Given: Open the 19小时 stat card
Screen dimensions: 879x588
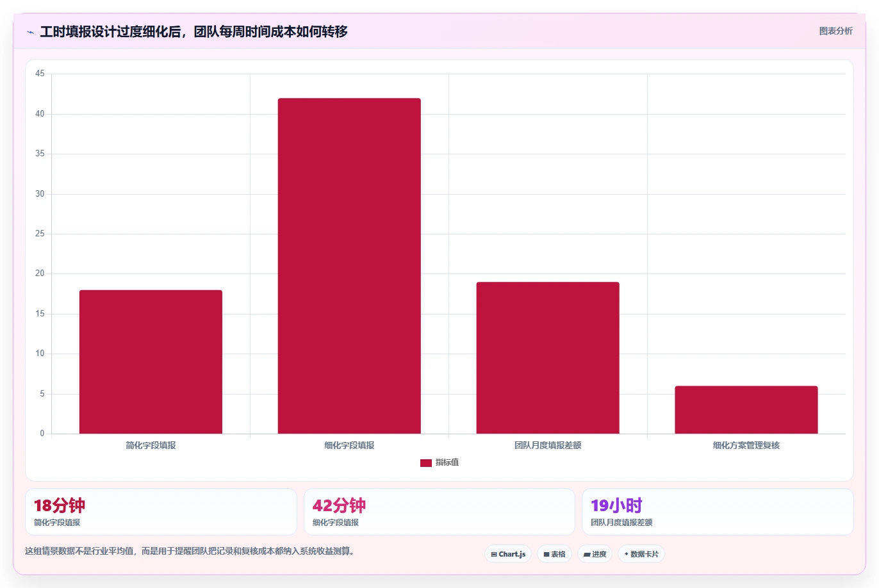Looking at the screenshot, I should [x=718, y=512].
